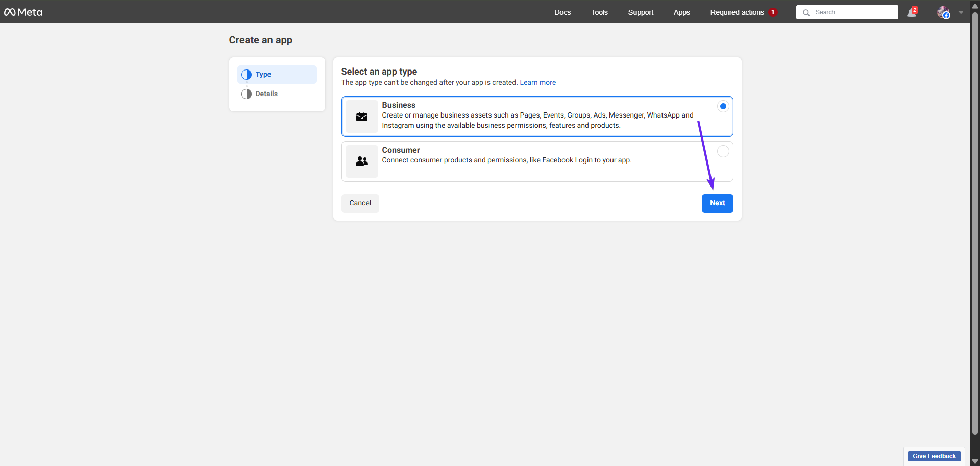Expand the account dropdown arrow
980x466 pixels.
point(961,12)
